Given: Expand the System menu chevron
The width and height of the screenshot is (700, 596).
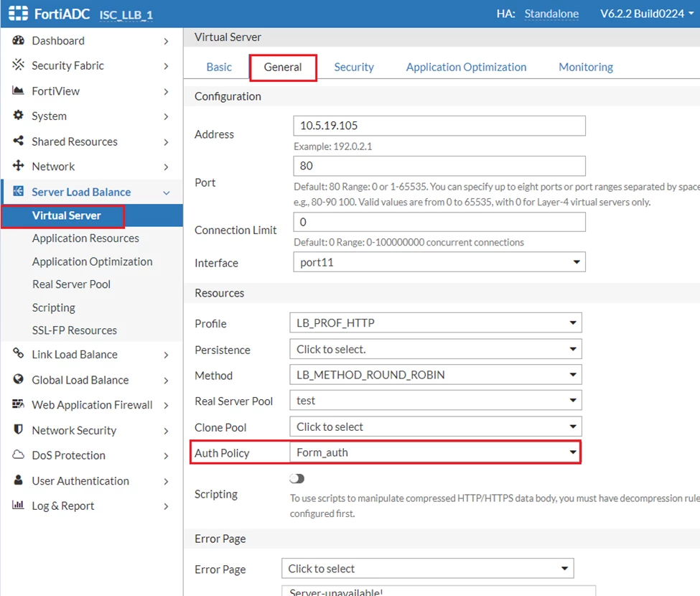Looking at the screenshot, I should tap(166, 116).
